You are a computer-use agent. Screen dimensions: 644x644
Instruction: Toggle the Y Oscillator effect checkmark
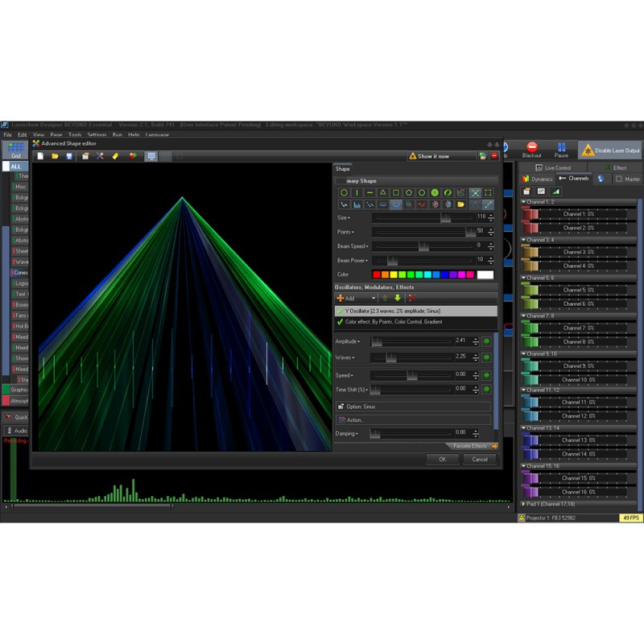[340, 312]
